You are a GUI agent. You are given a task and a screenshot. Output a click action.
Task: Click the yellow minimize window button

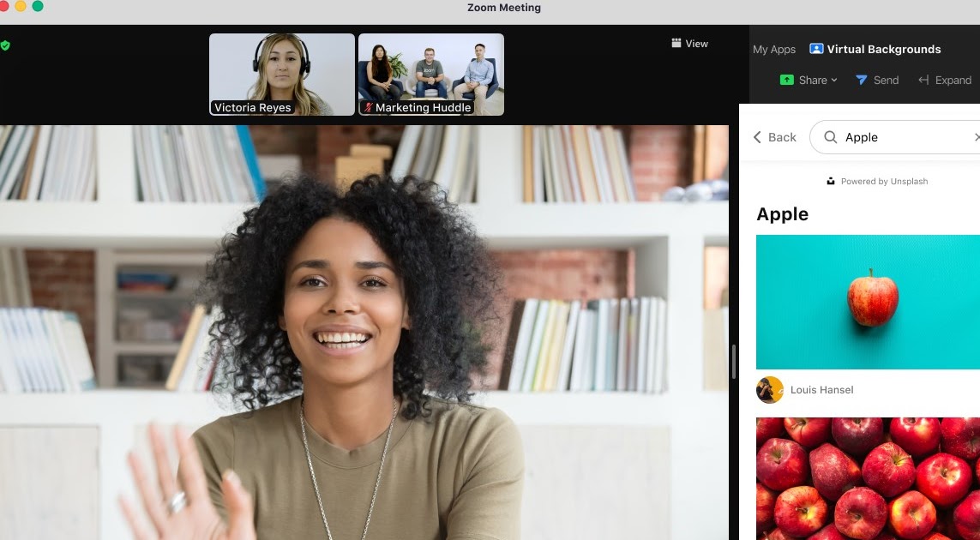coord(21,6)
